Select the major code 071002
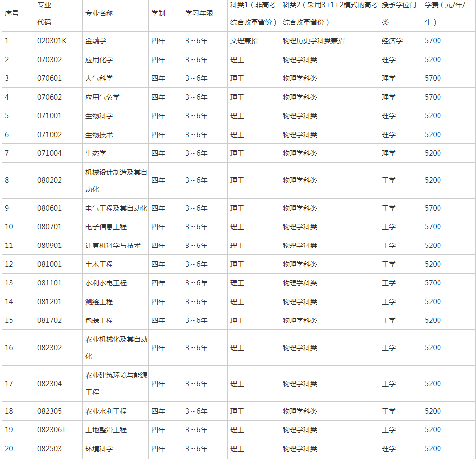 pyautogui.click(x=49, y=135)
